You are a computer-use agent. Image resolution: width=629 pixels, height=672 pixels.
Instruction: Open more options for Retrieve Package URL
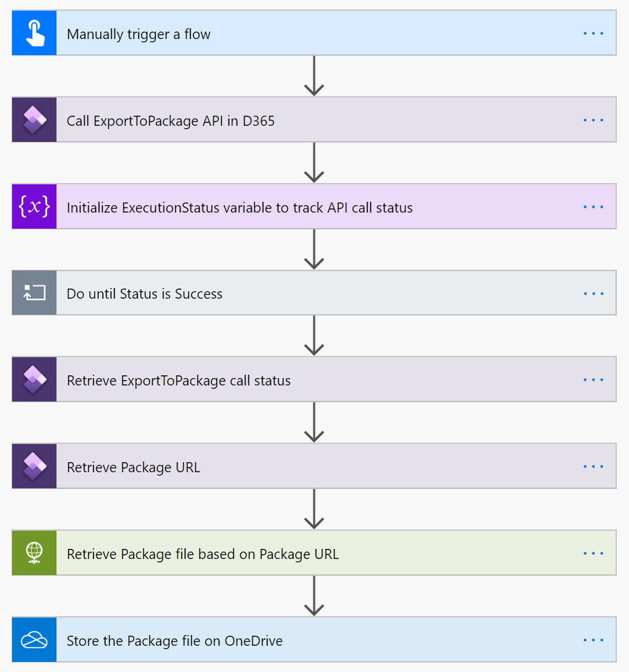[x=593, y=466]
